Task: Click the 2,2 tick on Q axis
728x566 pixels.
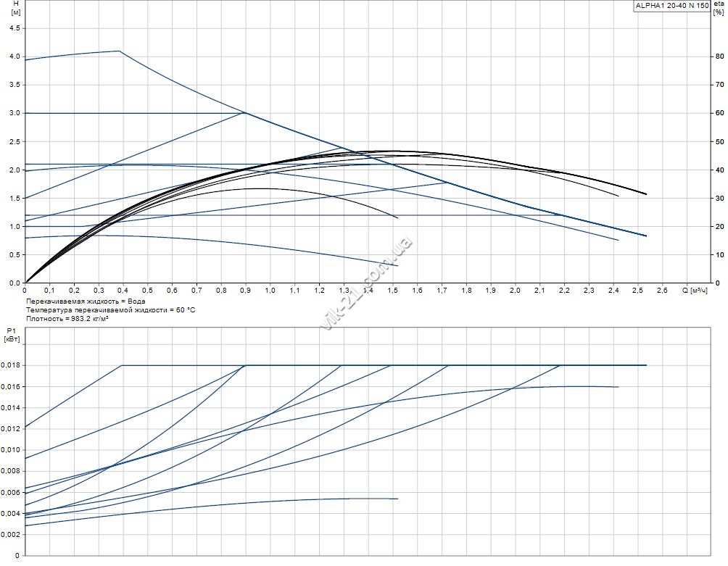Action: point(564,291)
